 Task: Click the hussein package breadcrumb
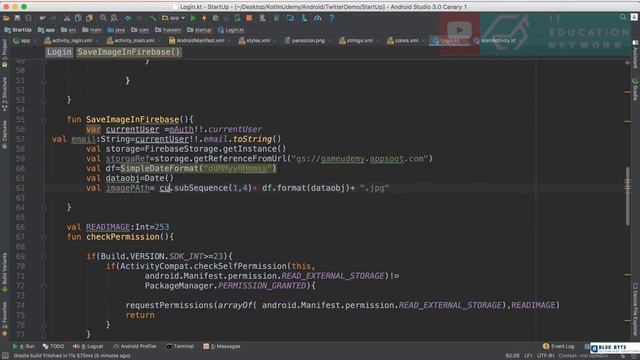[x=168, y=30]
